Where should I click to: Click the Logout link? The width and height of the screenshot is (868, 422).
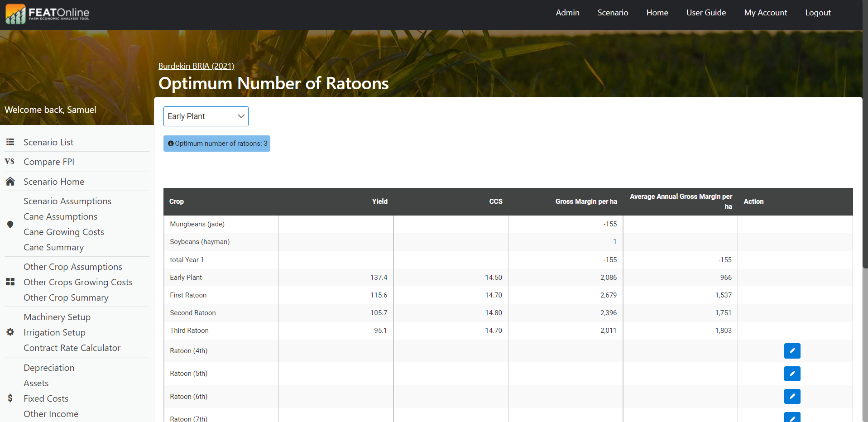[x=818, y=13]
